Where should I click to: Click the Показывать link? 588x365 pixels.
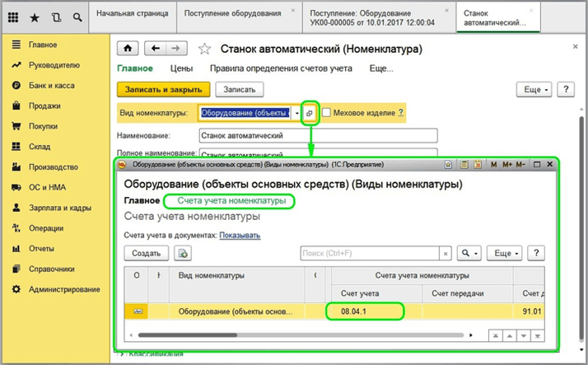point(240,236)
